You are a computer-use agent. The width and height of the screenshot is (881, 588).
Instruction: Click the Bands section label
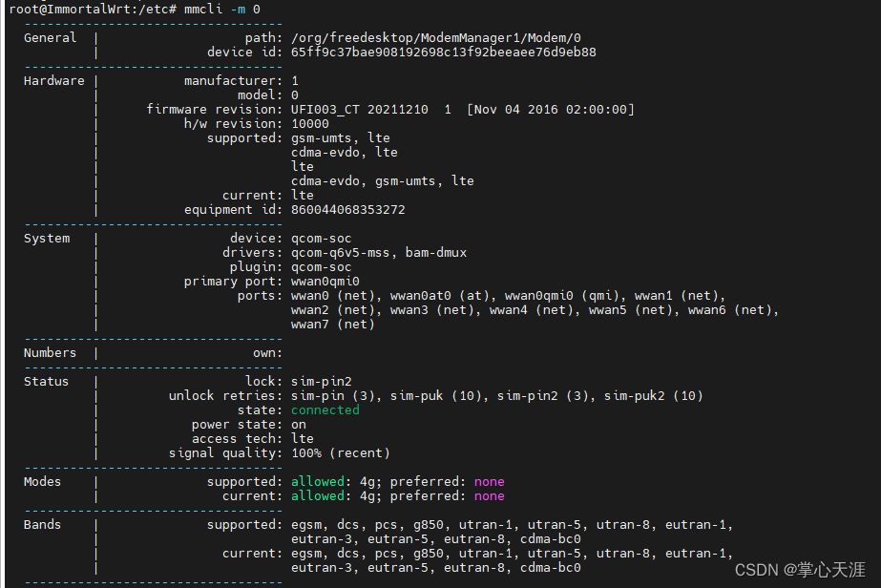tap(42, 524)
